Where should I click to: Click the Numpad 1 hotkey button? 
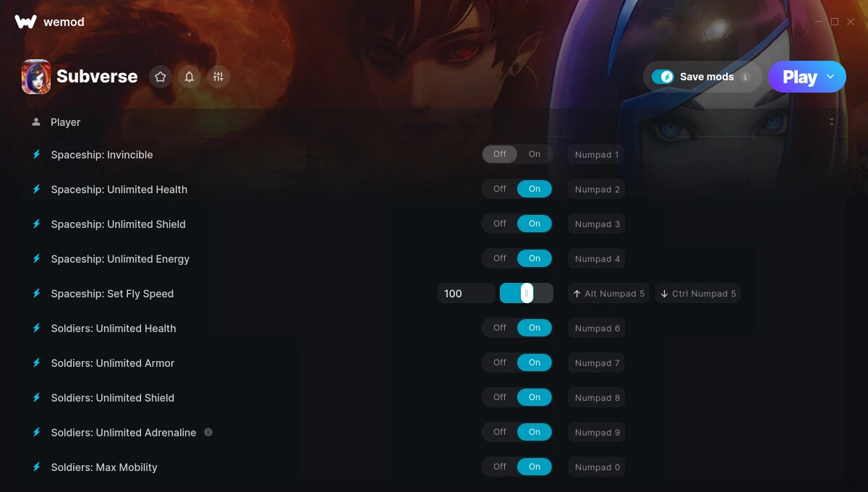pos(597,154)
